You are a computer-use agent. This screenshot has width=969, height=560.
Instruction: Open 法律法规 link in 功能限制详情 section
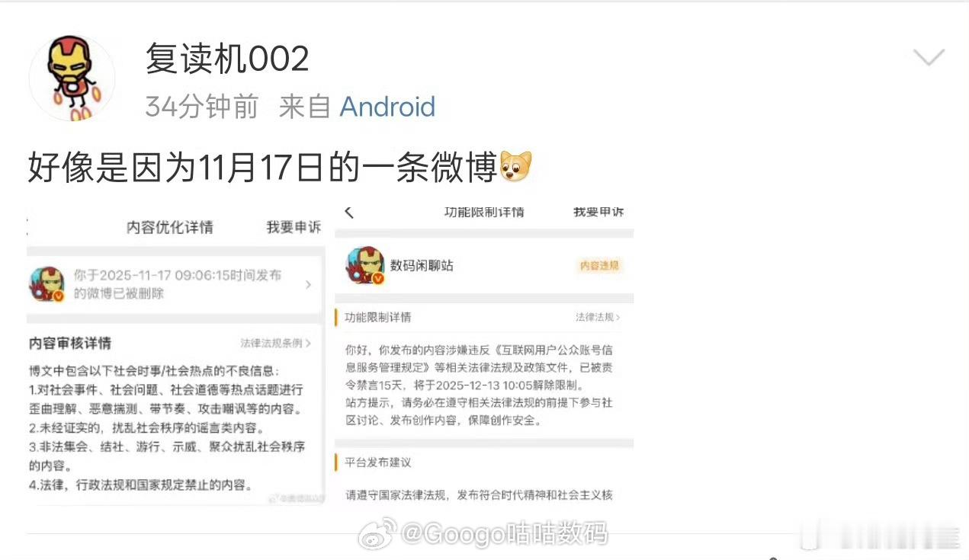pos(598,317)
